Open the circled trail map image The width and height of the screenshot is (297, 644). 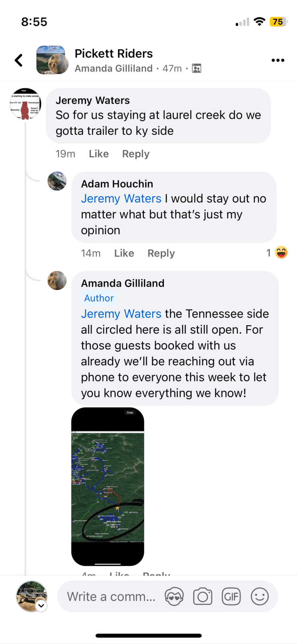pyautogui.click(x=108, y=487)
